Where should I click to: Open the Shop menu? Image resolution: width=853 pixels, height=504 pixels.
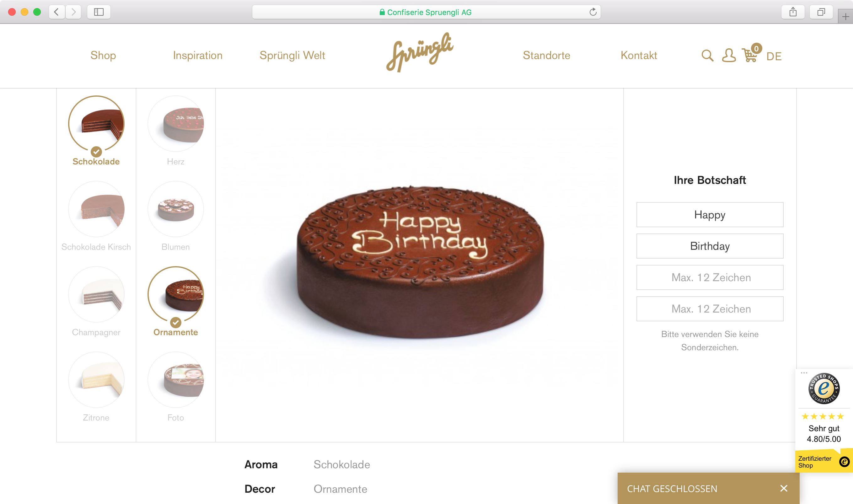pyautogui.click(x=103, y=55)
